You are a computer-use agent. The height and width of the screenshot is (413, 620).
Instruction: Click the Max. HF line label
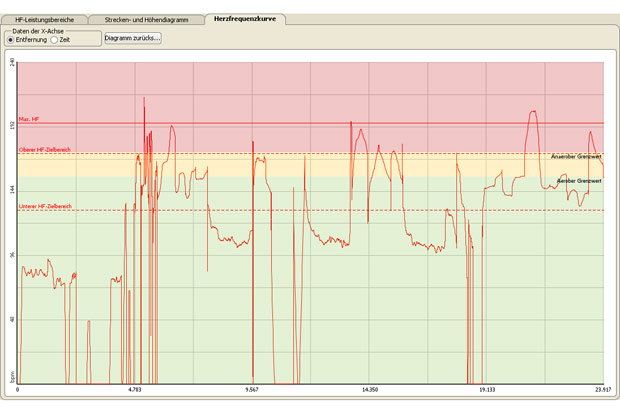pyautogui.click(x=29, y=119)
